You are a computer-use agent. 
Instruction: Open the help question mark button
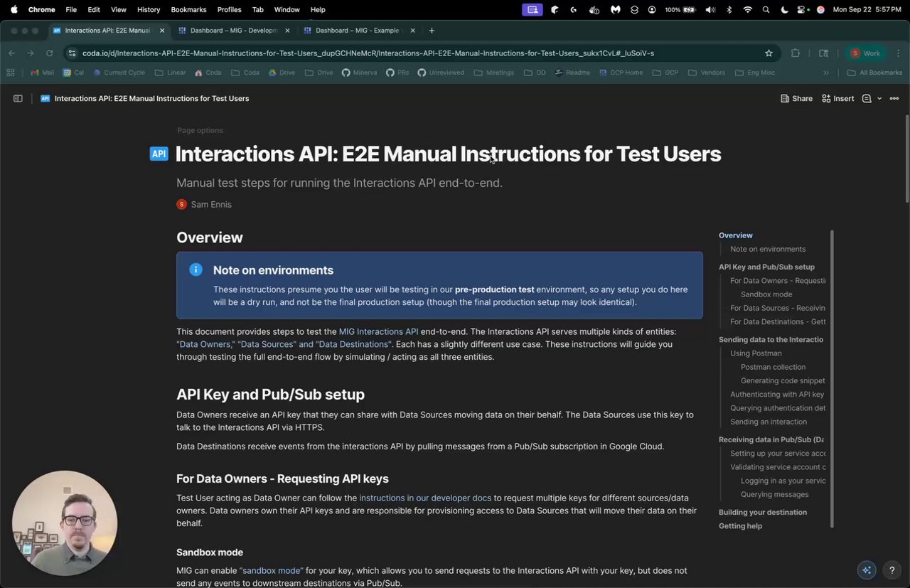coord(892,570)
